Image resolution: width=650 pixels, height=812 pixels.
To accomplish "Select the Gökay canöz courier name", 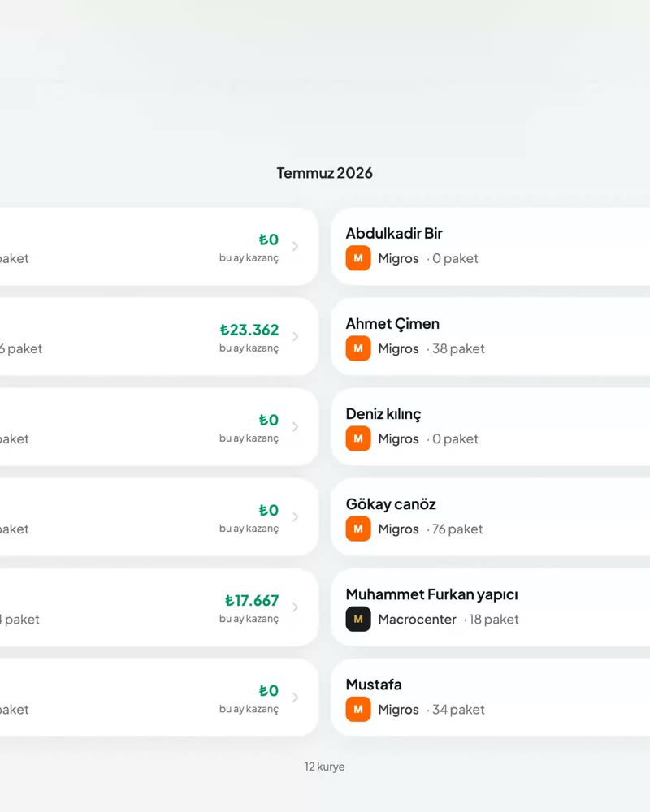I will coord(391,504).
